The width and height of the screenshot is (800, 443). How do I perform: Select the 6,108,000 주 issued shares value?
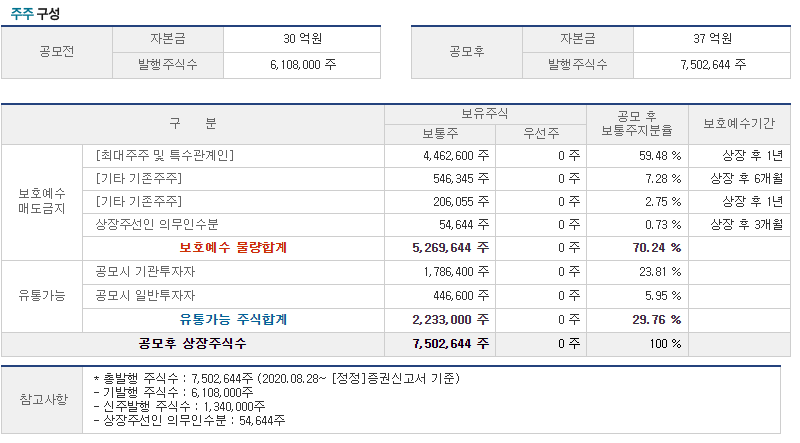(303, 65)
